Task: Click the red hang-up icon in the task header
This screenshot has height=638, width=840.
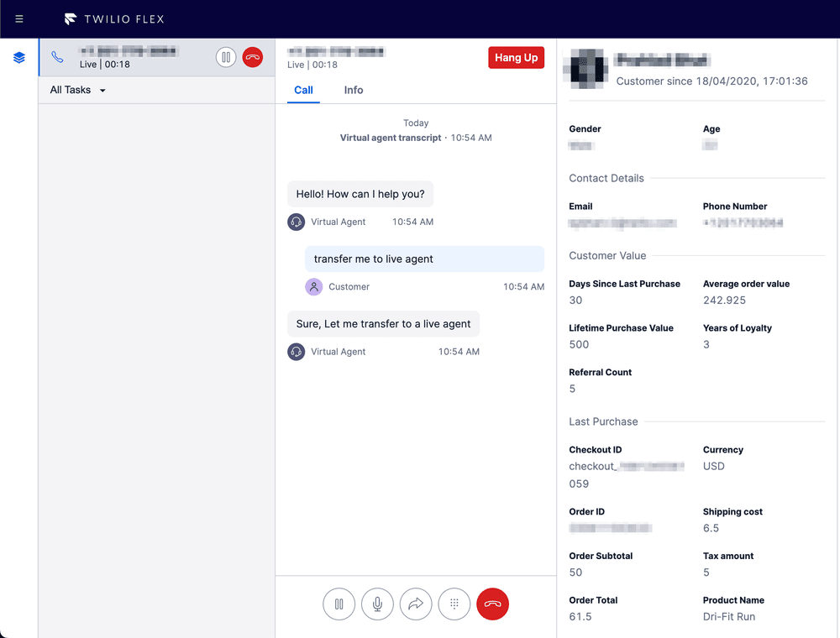Action: click(253, 57)
